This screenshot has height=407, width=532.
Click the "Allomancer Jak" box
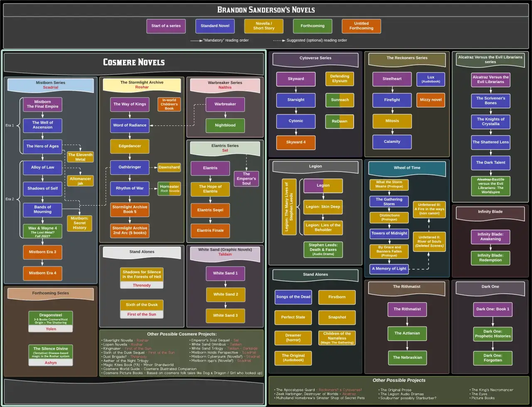click(x=80, y=181)
